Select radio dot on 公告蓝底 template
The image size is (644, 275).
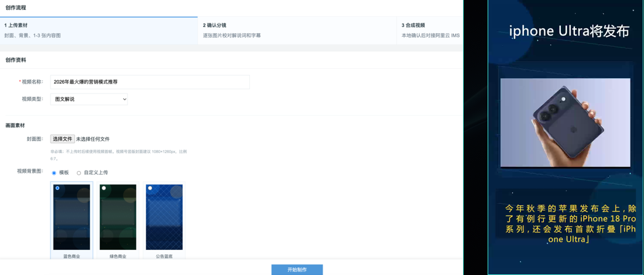pos(150,188)
